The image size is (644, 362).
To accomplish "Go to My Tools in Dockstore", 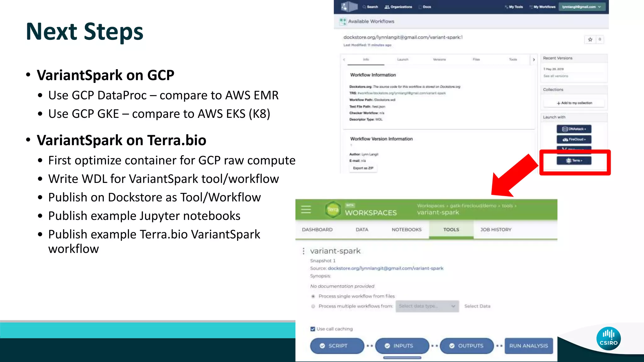I will (x=514, y=7).
